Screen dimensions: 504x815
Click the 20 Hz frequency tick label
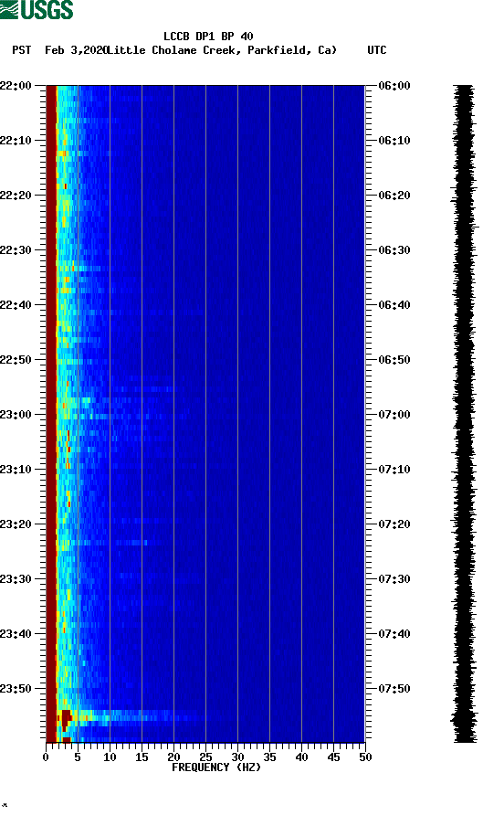tap(173, 757)
